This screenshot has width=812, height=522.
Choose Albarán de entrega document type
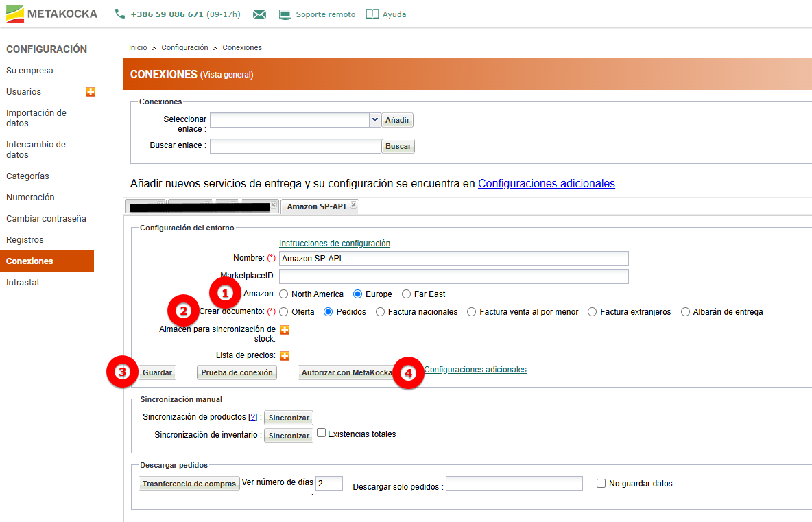685,311
